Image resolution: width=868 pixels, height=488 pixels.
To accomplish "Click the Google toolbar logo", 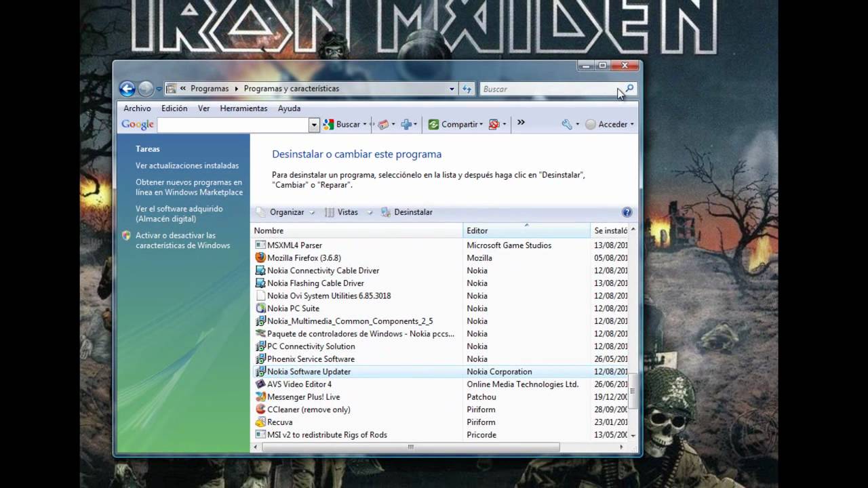I will (x=138, y=125).
